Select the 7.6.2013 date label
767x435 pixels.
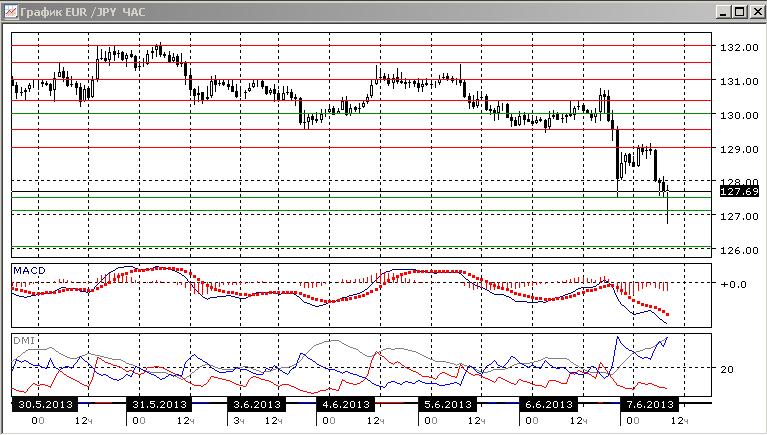650,405
